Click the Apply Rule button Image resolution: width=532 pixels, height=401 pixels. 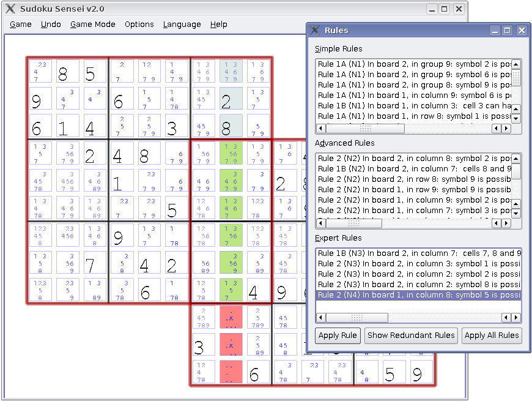(x=338, y=335)
